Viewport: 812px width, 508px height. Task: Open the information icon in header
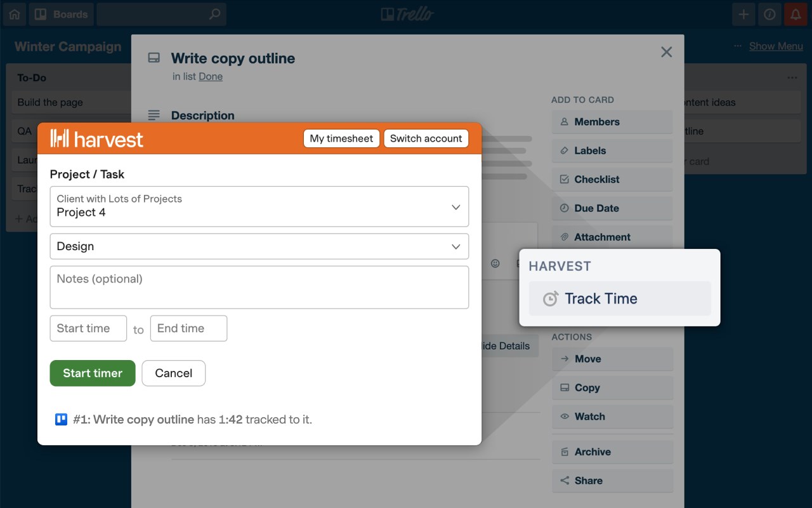pyautogui.click(x=769, y=14)
